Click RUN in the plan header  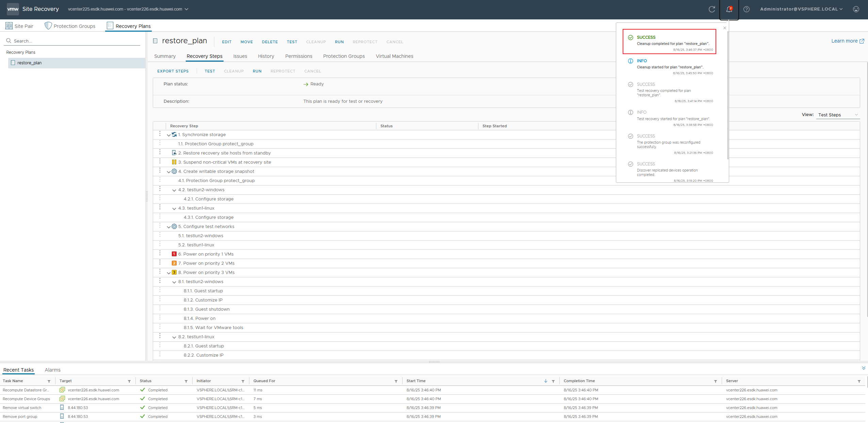[339, 42]
